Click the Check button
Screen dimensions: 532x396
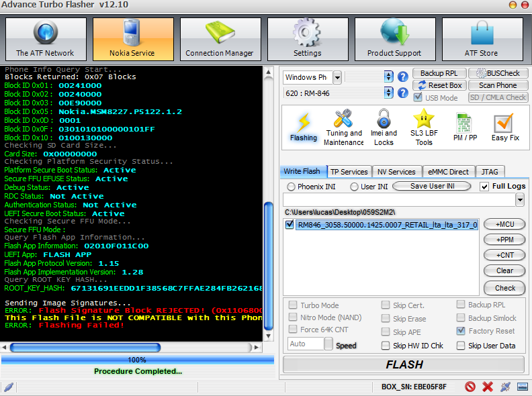504,288
